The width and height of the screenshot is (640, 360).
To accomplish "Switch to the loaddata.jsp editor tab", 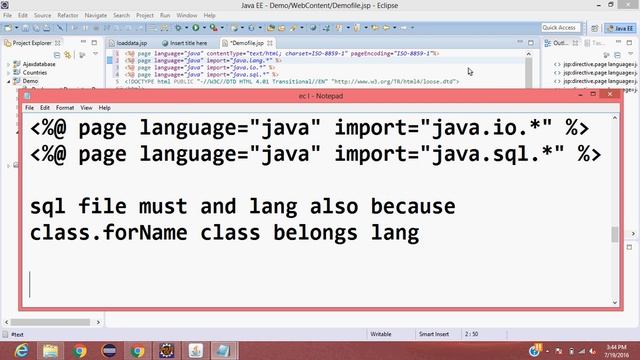I will pos(128,43).
